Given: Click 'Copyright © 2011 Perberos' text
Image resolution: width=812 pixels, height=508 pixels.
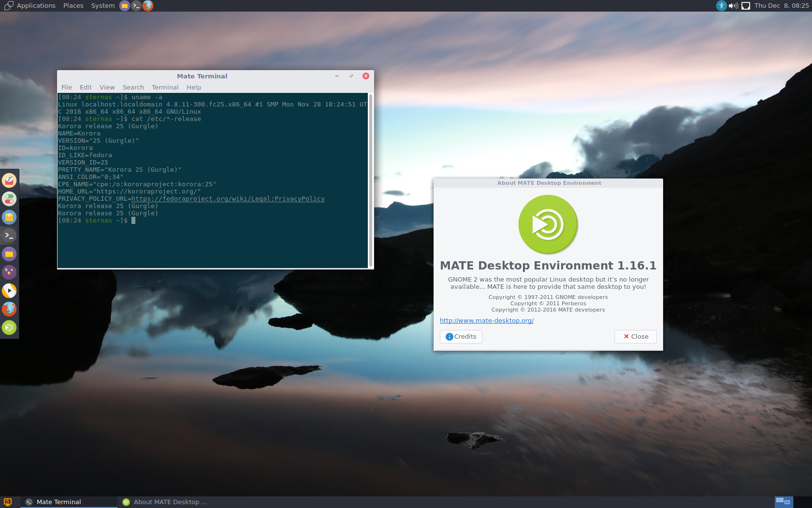Looking at the screenshot, I should tap(548, 303).
